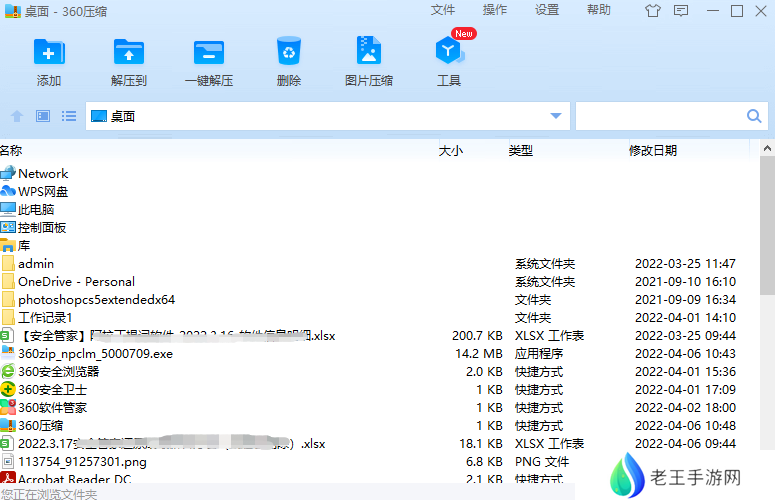This screenshot has height=500, width=775.
Task: Click the 113754_91257301.png file icon
Action: (8, 461)
